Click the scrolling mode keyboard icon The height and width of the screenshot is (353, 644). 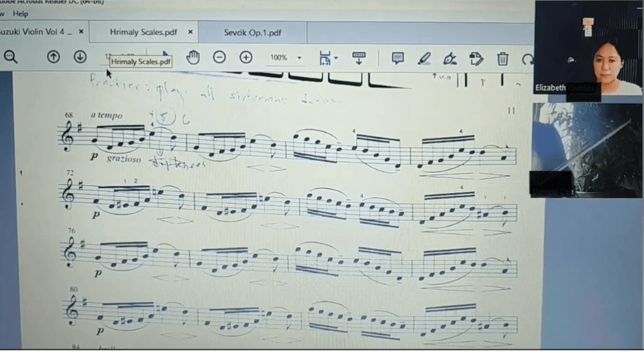359,58
